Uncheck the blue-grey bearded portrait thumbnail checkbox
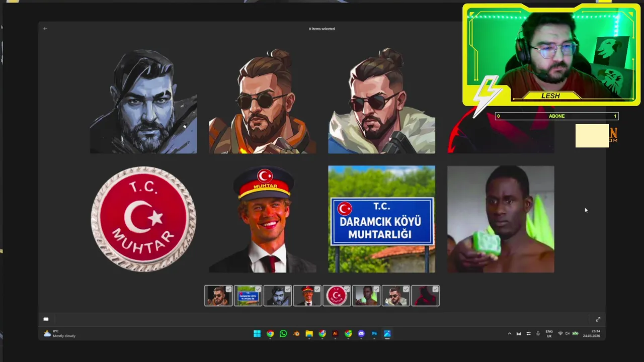Image resolution: width=644 pixels, height=362 pixels. point(288,289)
